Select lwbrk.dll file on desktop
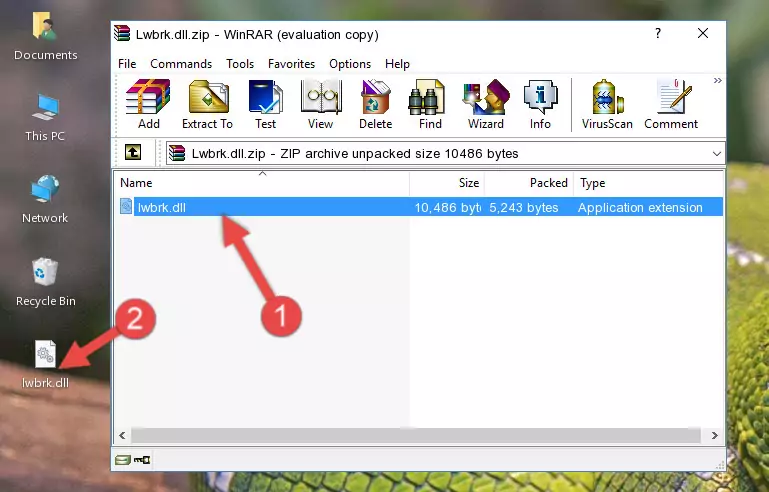 click(45, 364)
